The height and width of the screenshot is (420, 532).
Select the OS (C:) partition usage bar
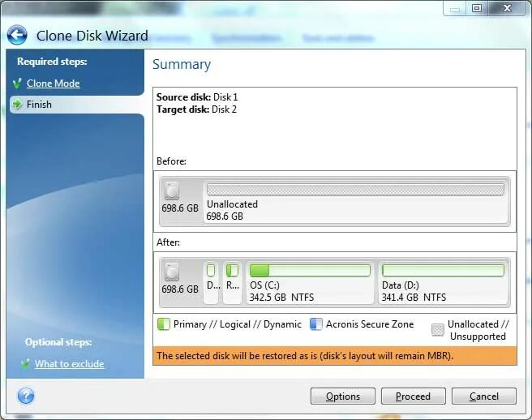tap(310, 270)
